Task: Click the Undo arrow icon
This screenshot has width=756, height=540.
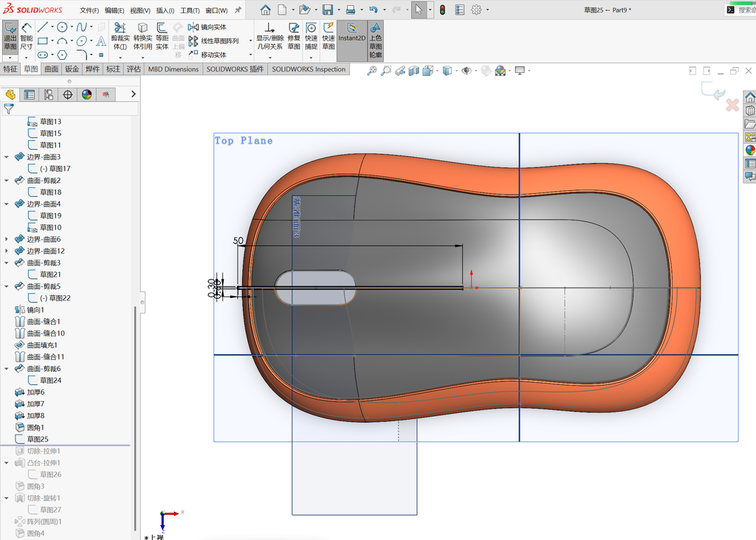Action: point(373,10)
